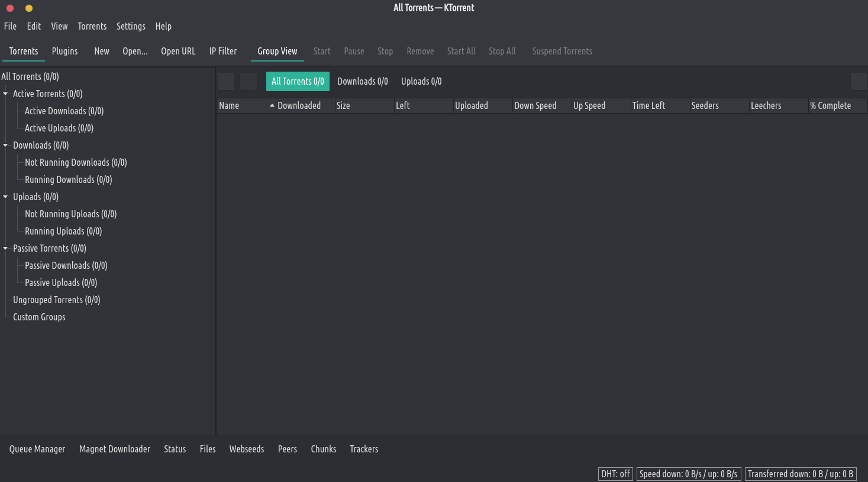This screenshot has width=868, height=482.
Task: Open the Torrents menu
Action: pyautogui.click(x=92, y=26)
